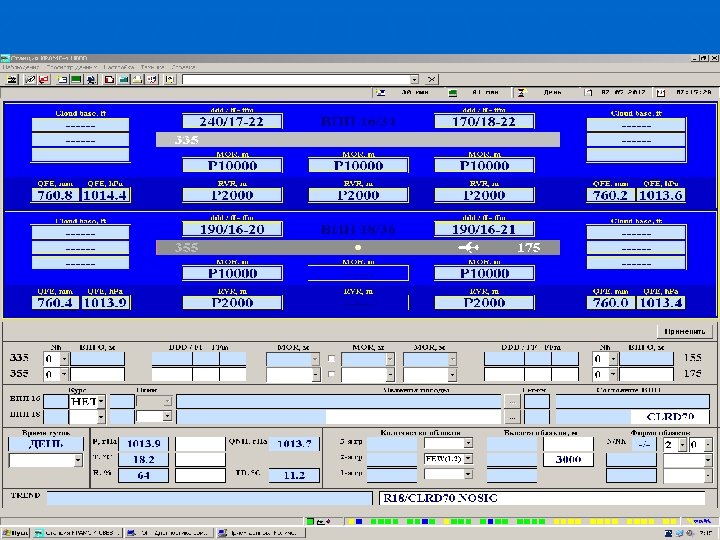Click the green icon beside 01 мин indicator
The width and height of the screenshot is (720, 540).
[453, 93]
